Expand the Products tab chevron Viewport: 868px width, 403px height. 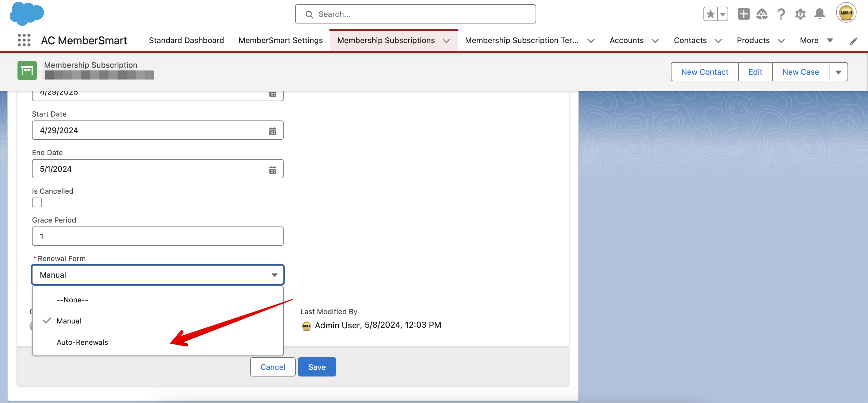781,41
